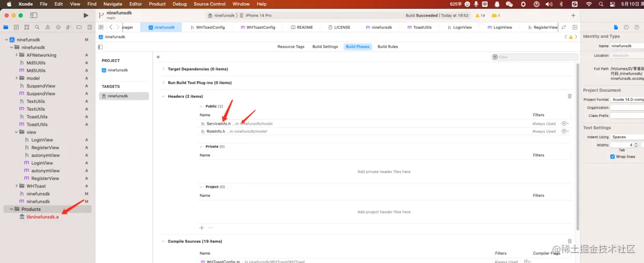Delete the Compile Sources build phase
Screen dimensions: 644x263
pyautogui.click(x=570, y=241)
